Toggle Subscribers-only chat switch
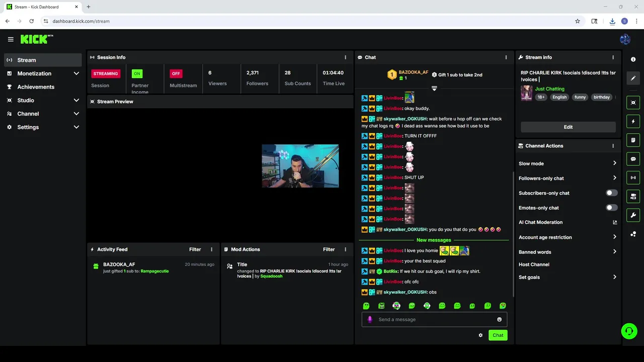The height and width of the screenshot is (362, 644). [611, 193]
